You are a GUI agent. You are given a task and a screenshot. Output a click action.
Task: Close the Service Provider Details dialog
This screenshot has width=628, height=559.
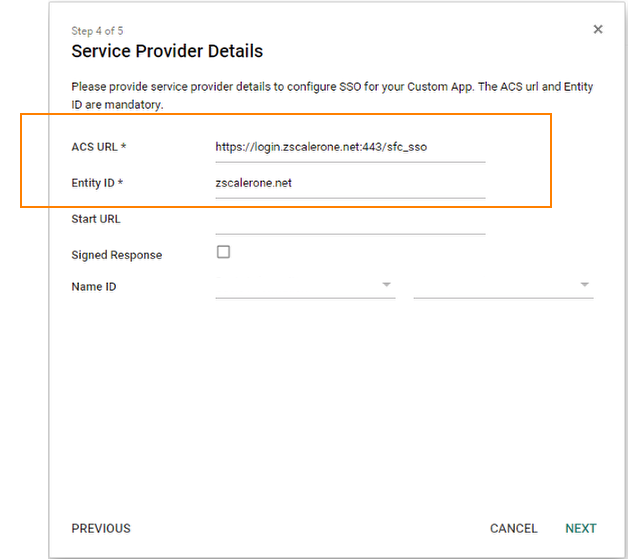598,30
